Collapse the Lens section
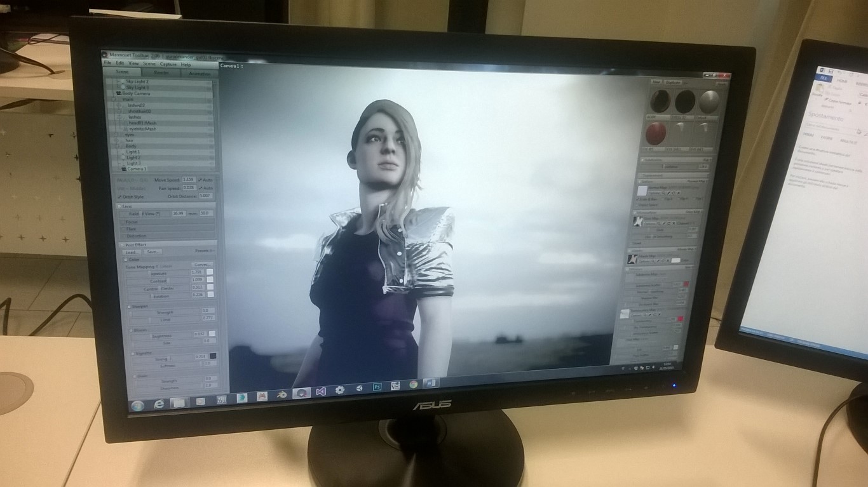 click(x=119, y=206)
